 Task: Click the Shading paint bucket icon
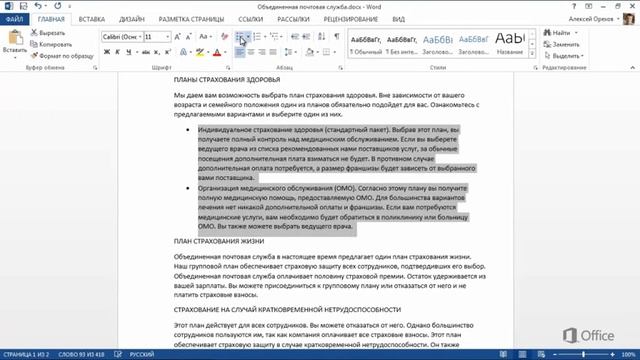tap(310, 52)
